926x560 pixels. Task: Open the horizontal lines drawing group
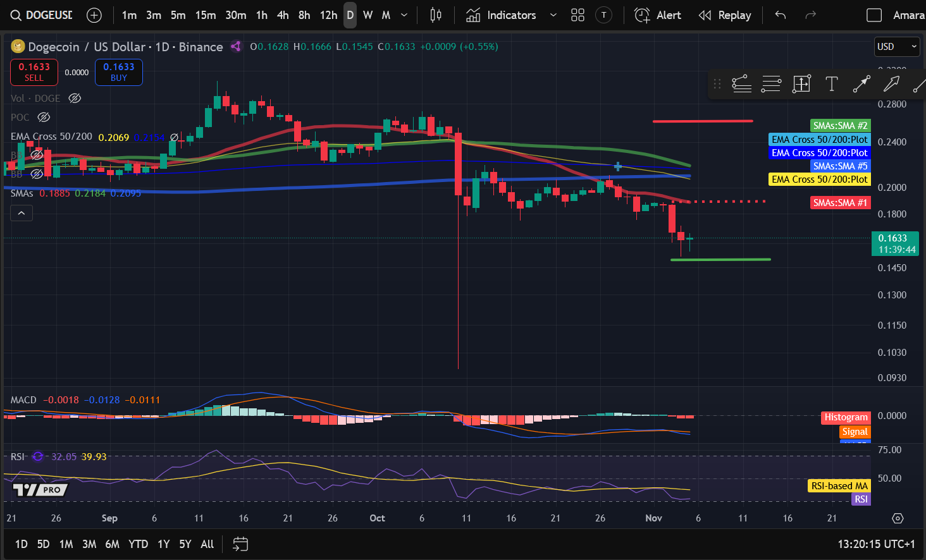[x=771, y=83]
